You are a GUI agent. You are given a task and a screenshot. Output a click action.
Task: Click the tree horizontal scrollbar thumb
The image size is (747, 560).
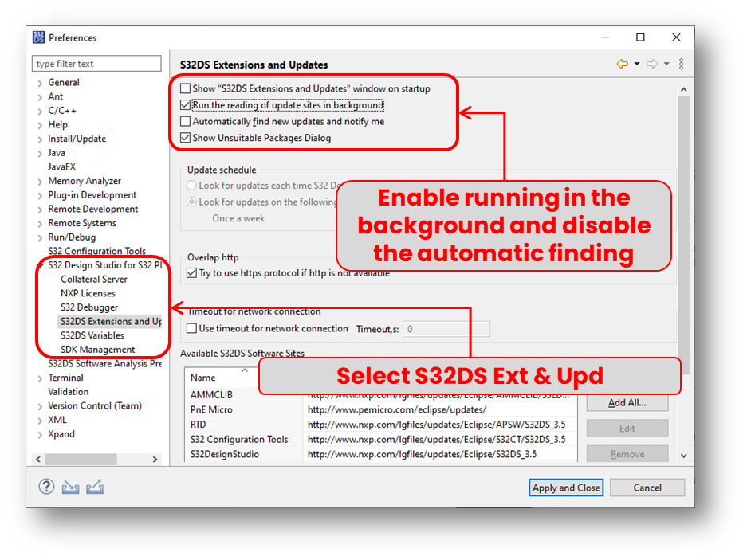point(81,459)
